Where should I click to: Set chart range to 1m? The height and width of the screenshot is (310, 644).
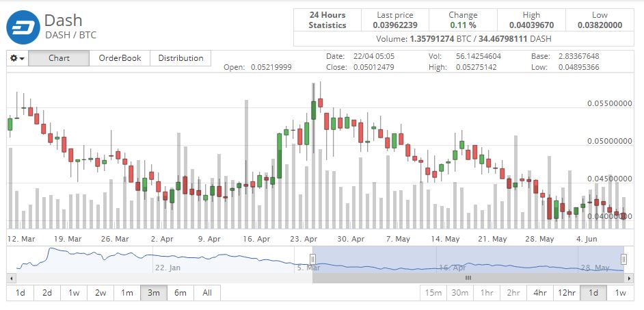127,293
